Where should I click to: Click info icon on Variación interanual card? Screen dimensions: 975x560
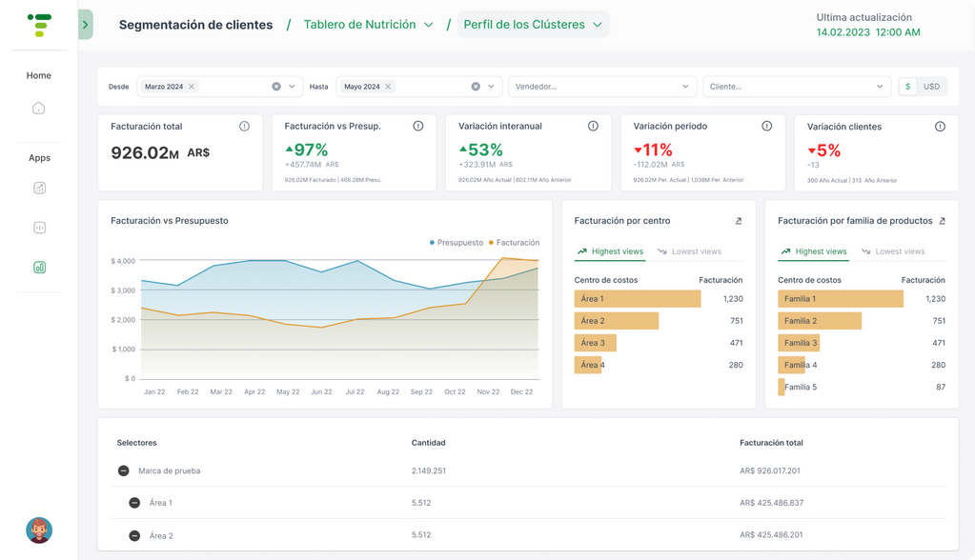593,127
